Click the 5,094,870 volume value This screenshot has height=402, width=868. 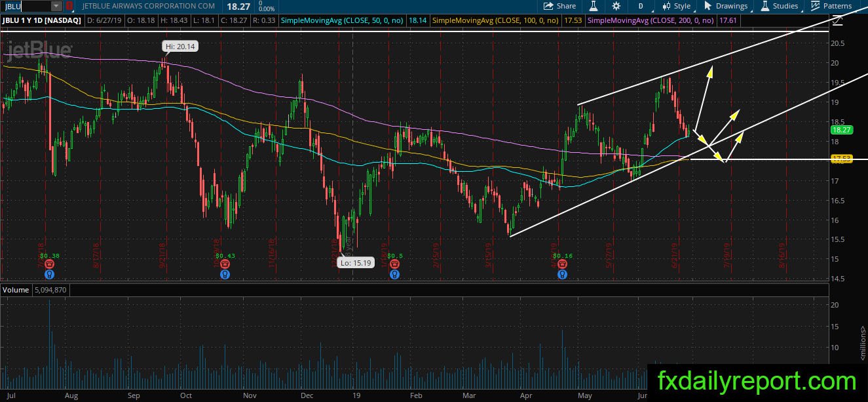[x=49, y=289]
